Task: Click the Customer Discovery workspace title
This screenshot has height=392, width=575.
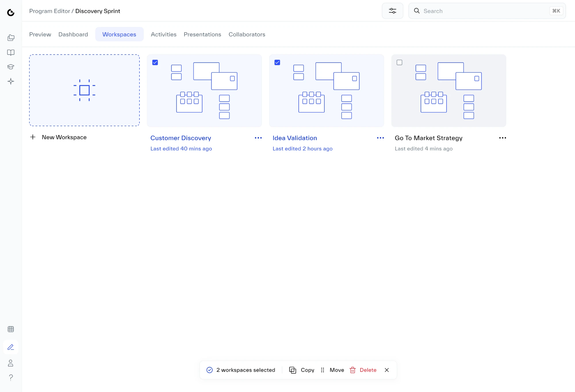Action: coord(181,138)
